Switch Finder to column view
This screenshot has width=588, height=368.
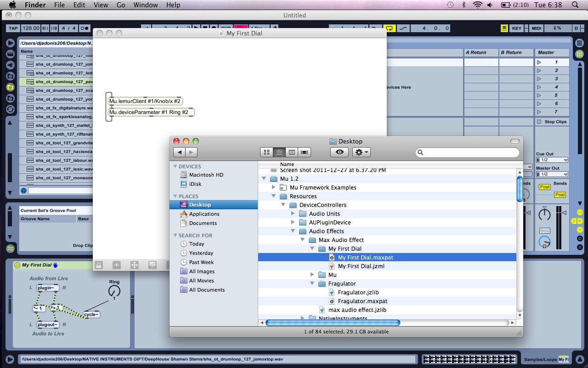coord(291,152)
